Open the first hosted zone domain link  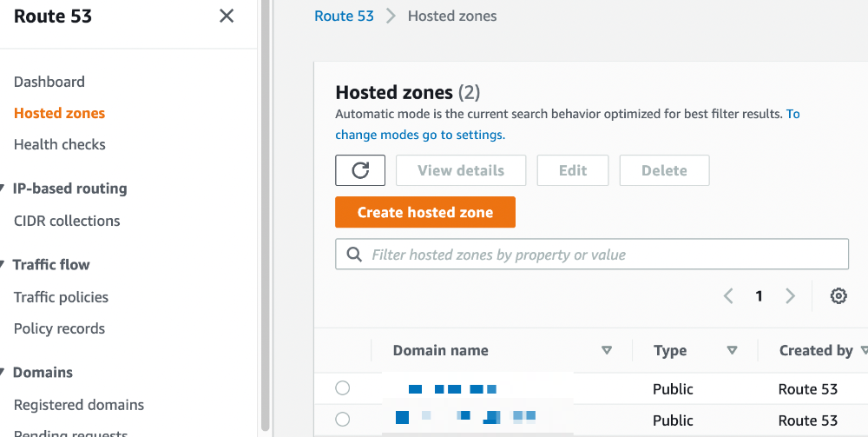452,389
